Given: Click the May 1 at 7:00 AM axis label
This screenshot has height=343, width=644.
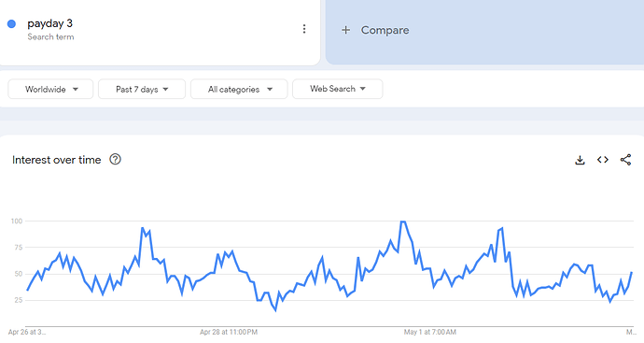Looking at the screenshot, I should [x=429, y=332].
